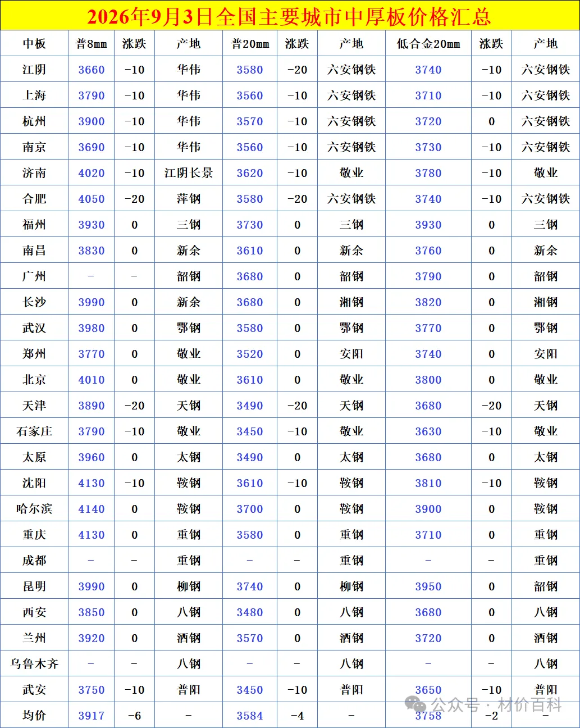The height and width of the screenshot is (728, 580).
Task: Click the city name 重庆
Action: pos(34,535)
